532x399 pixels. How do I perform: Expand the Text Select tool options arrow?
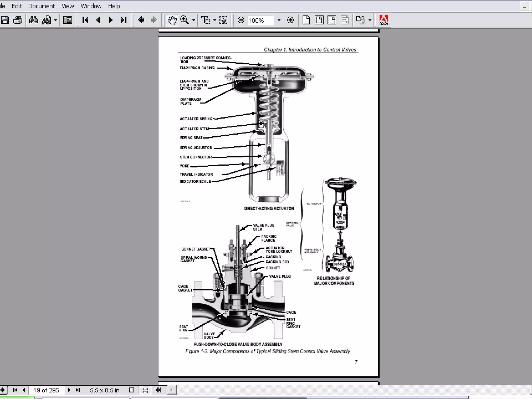tap(215, 20)
